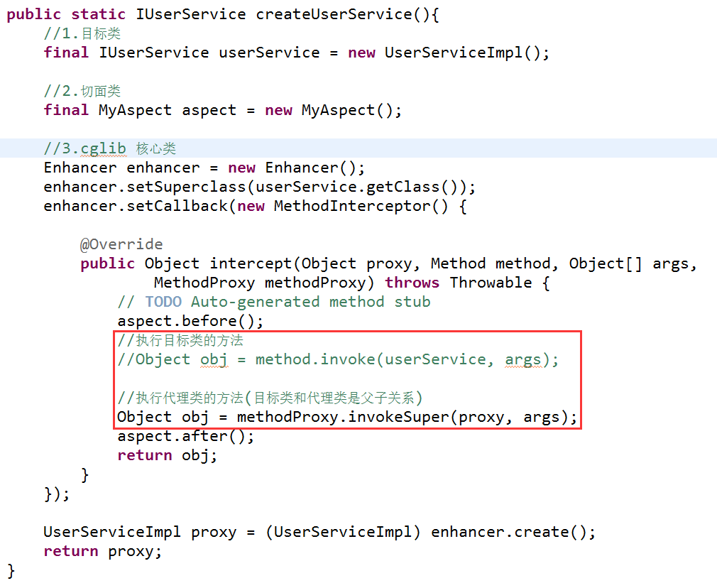Viewport: 717px width, 588px height.
Task: Click the comment about 目标类和代理类是父子关系
Action: [270, 398]
